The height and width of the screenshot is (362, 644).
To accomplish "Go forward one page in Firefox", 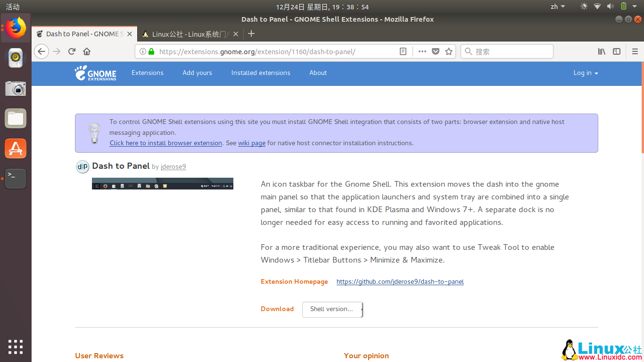I will [57, 51].
